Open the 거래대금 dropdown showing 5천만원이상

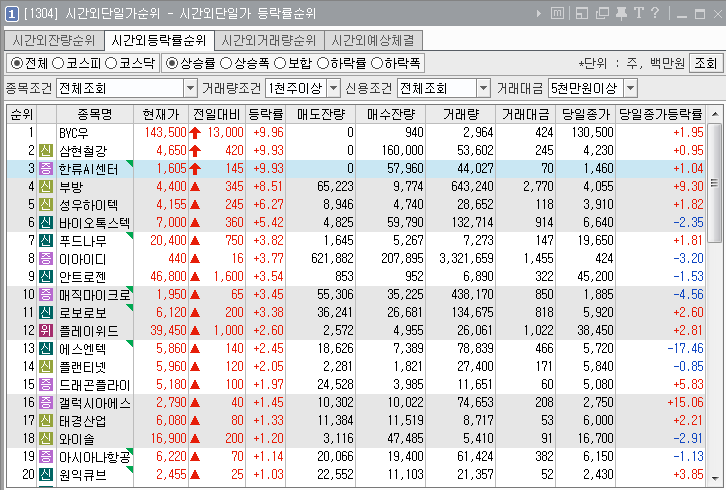pos(593,88)
